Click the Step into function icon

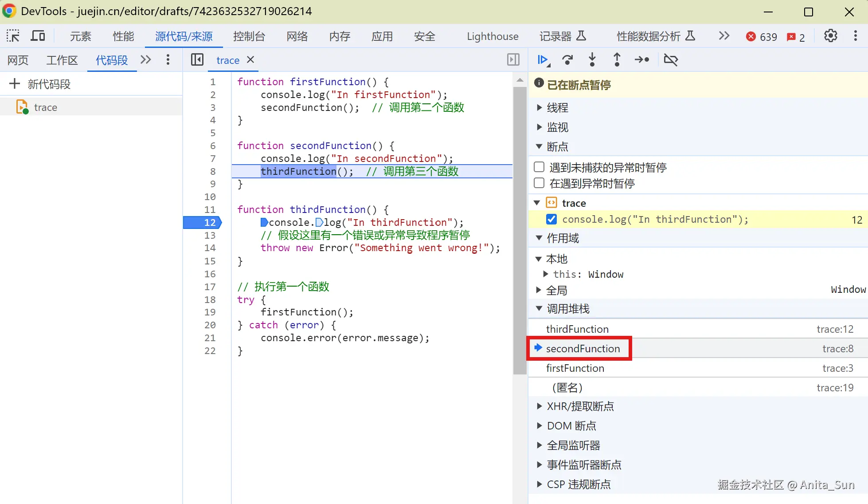click(x=592, y=59)
